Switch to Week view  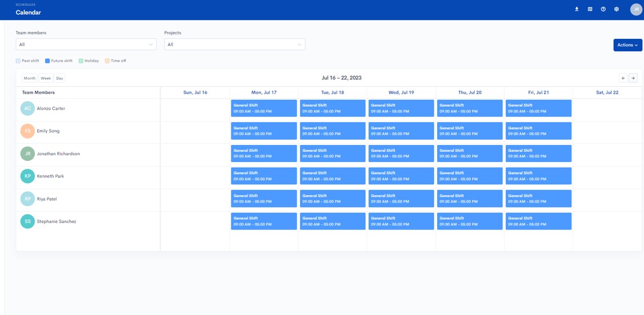click(x=46, y=78)
